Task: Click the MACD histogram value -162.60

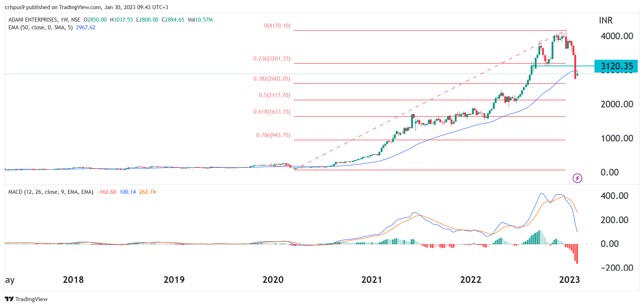Action: click(106, 192)
